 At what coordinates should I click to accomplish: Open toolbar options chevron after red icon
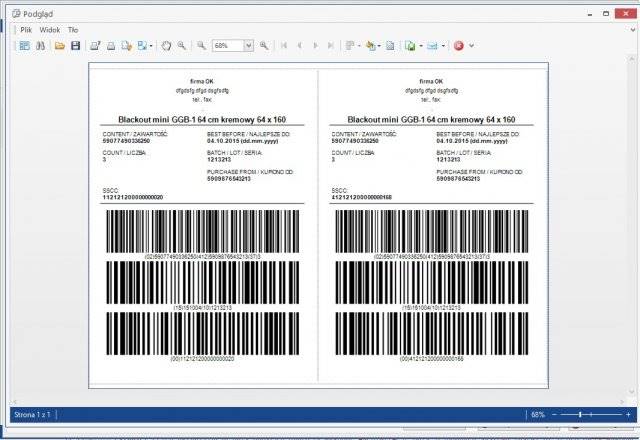471,46
